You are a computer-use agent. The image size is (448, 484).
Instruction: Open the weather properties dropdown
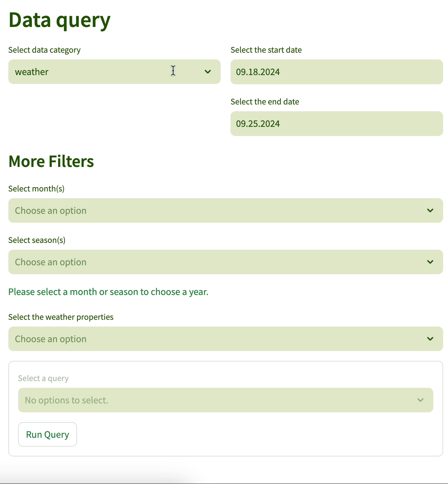click(225, 339)
